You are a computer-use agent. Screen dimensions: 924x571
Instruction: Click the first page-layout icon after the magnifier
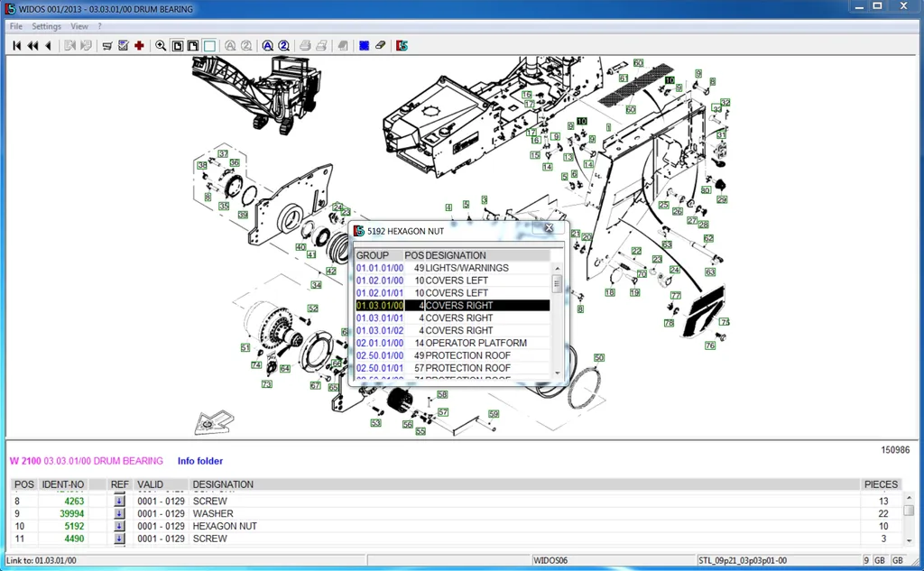178,45
